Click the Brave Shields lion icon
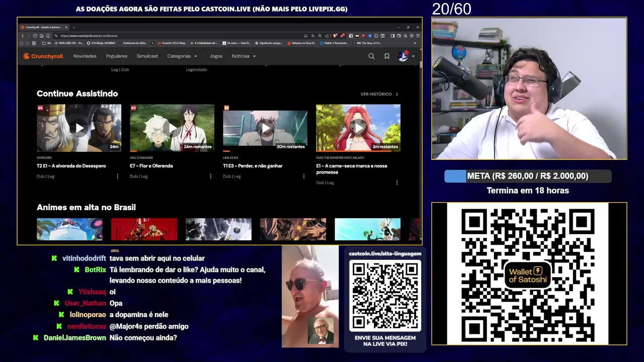Screen dimensions: 644x362 click(x=335, y=36)
